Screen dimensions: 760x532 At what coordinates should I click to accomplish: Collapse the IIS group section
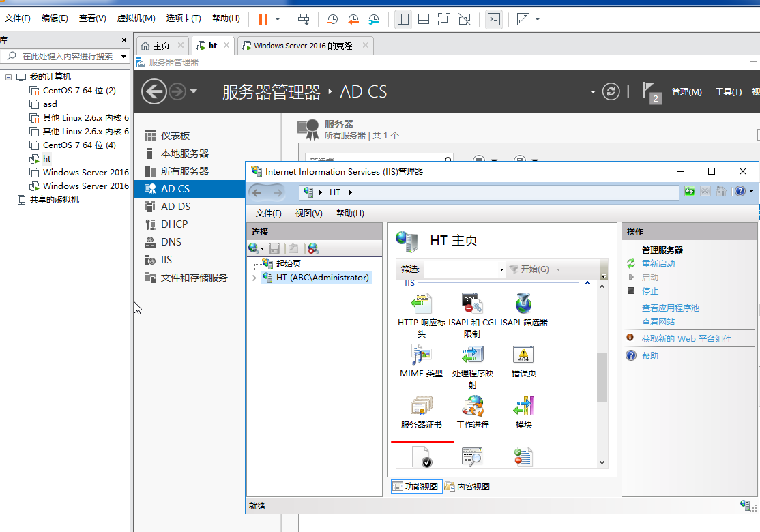(587, 283)
